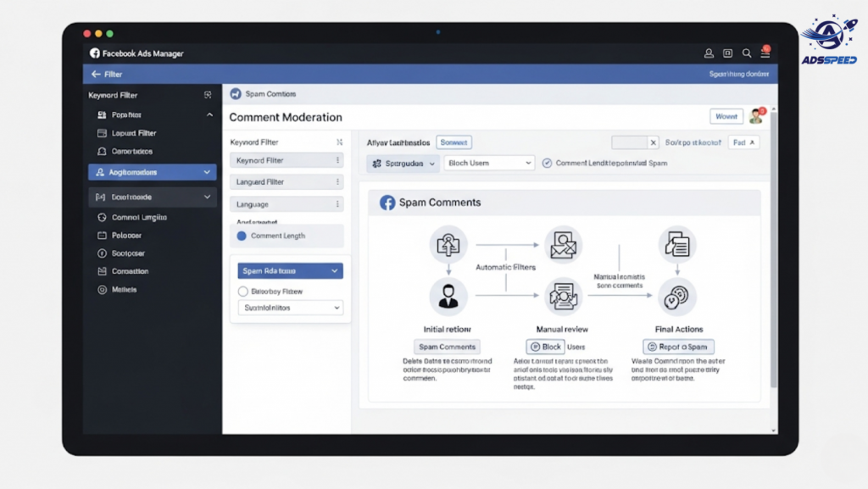This screenshot has width=868, height=489.
Task: Select the empty radio button below Spam dropdown
Action: (x=242, y=291)
